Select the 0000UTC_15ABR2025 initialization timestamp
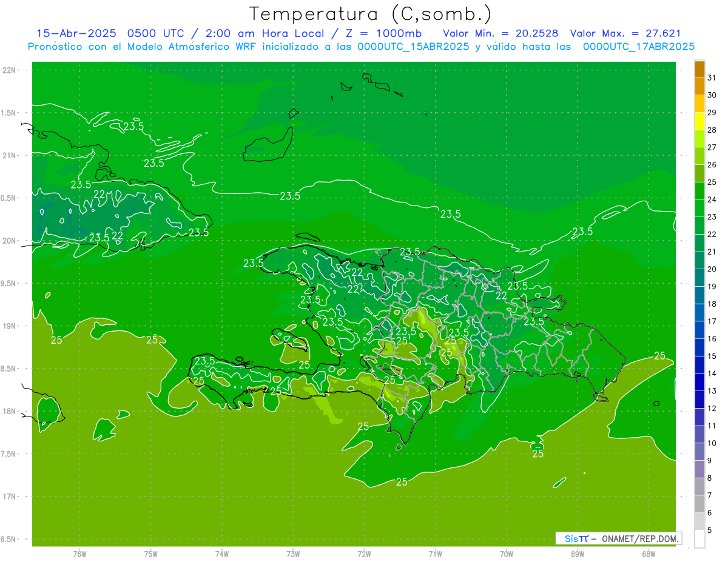Screen dimensions: 728x562 tap(413, 47)
